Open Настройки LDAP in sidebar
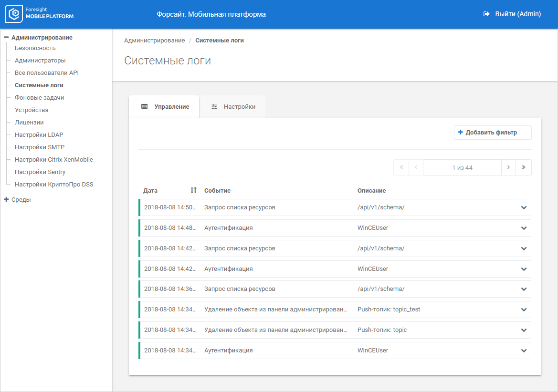This screenshot has height=392, width=558. 39,135
